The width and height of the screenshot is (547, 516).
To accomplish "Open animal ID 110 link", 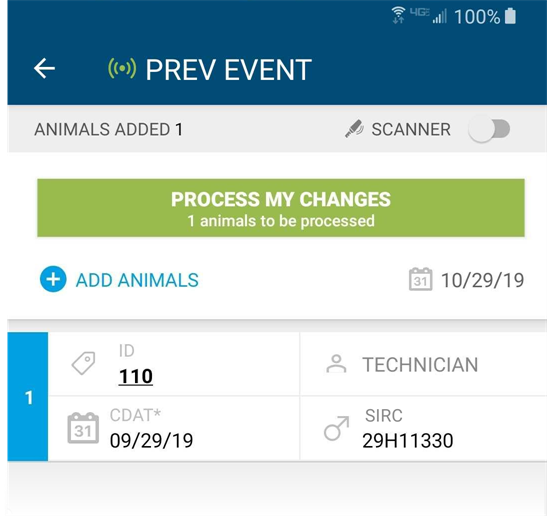I will point(136,377).
